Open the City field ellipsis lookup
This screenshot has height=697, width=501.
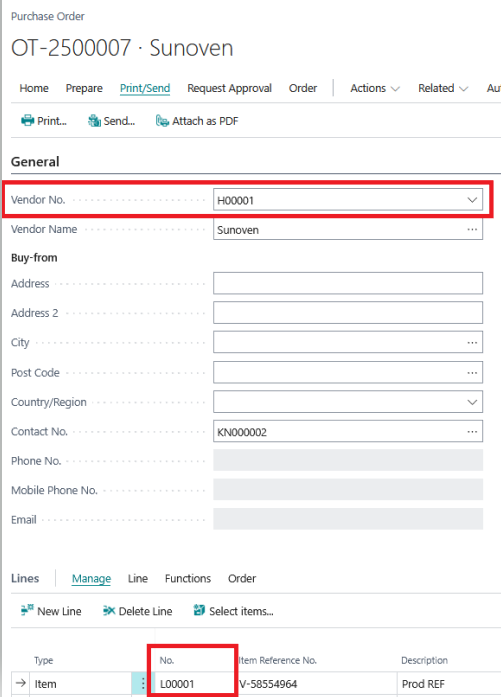tap(472, 342)
